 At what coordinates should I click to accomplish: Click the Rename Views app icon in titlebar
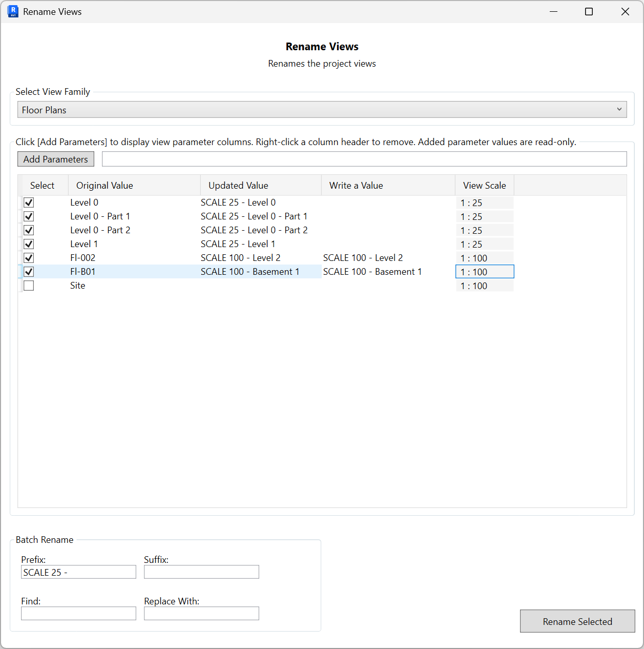pyautogui.click(x=12, y=11)
